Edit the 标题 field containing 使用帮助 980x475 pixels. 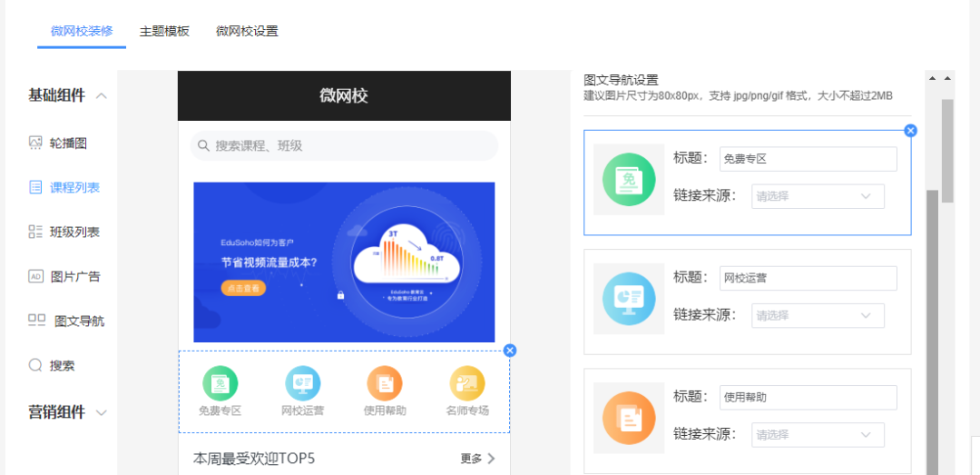808,398
